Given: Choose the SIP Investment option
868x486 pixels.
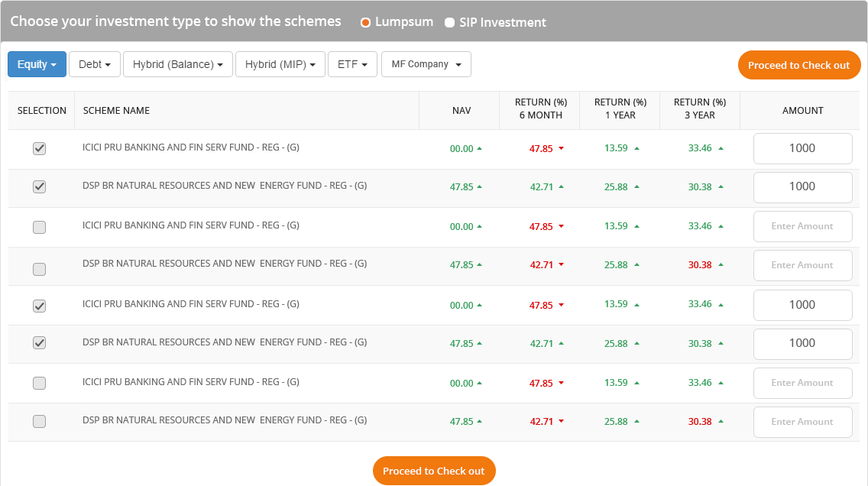Looking at the screenshot, I should pyautogui.click(x=449, y=22).
